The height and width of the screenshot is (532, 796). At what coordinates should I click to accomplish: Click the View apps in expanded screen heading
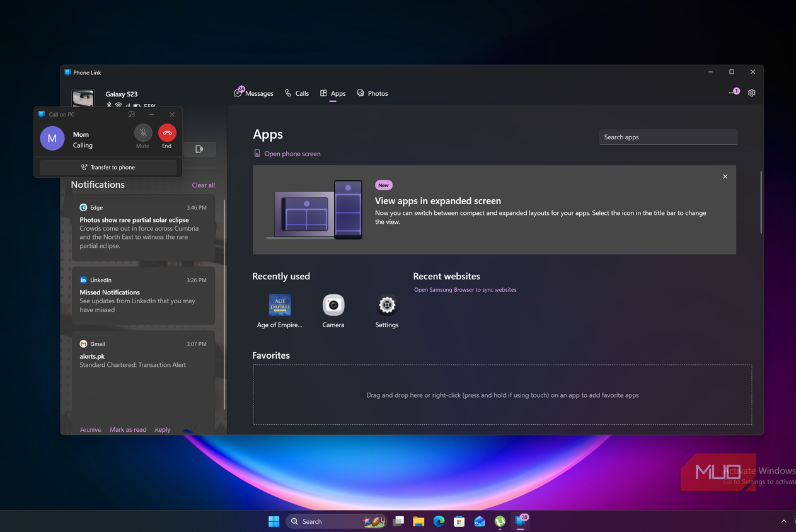click(x=438, y=201)
